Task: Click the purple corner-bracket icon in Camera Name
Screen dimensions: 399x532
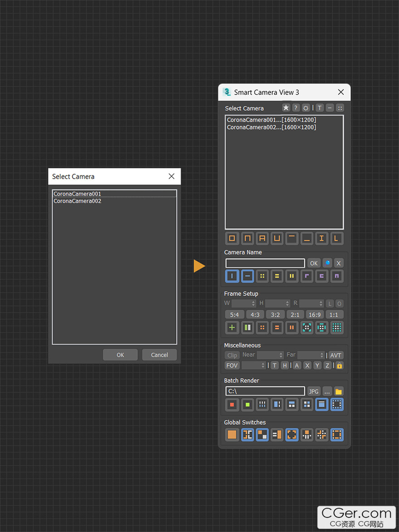Action: [x=307, y=276]
